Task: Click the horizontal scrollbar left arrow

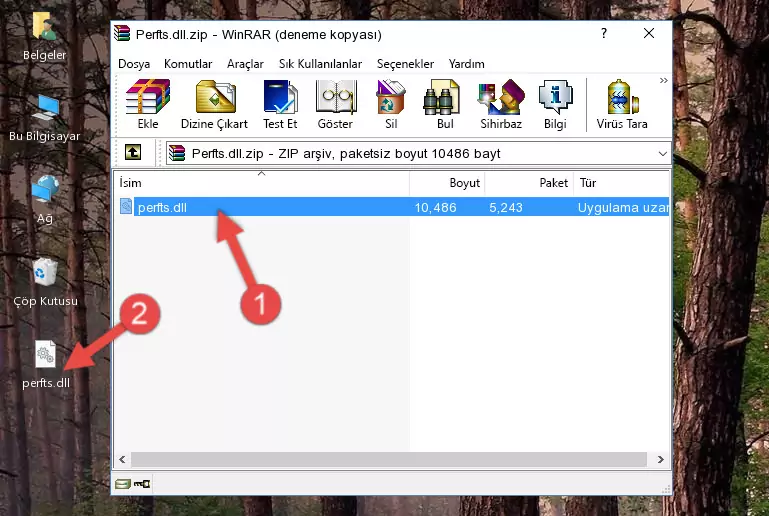Action: 123,459
